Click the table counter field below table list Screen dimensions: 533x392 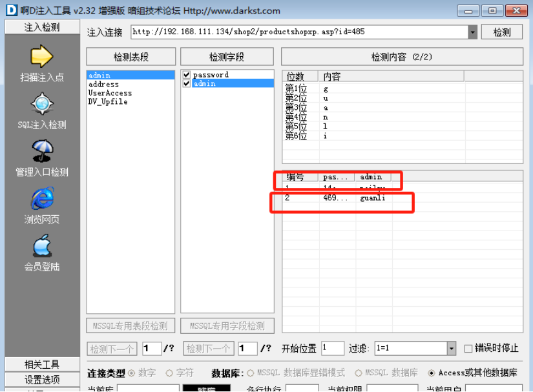(152, 349)
